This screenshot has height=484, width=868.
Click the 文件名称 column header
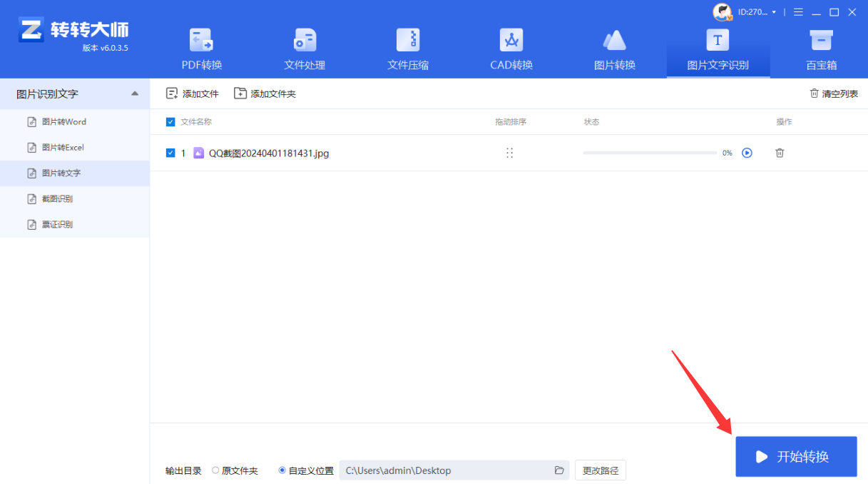196,122
